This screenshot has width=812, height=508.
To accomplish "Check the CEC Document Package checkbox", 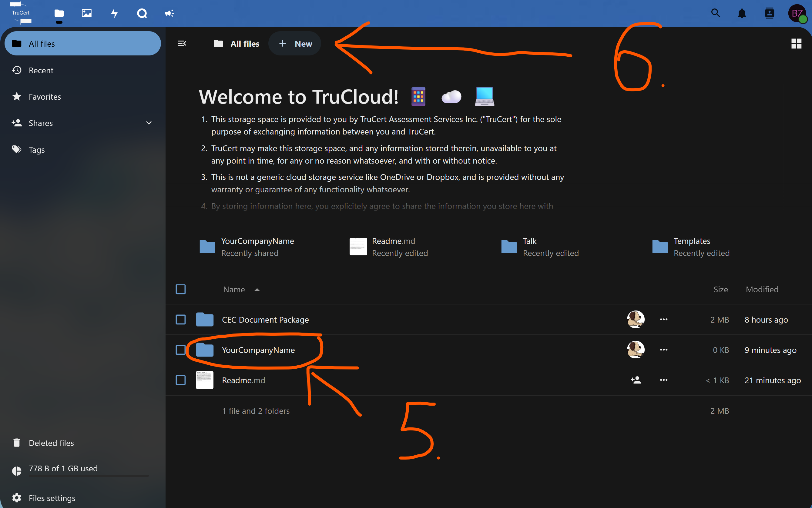I will tap(180, 319).
